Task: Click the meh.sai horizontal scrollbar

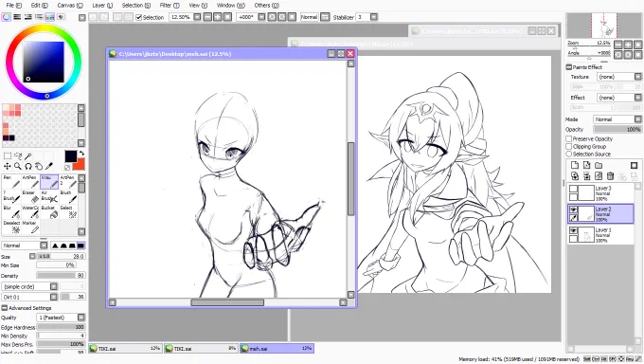Action: pos(227,302)
